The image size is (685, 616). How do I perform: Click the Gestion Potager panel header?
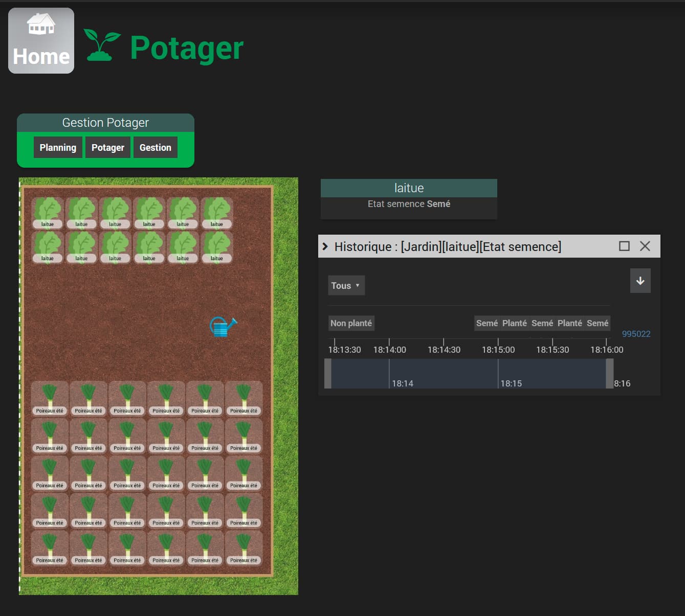click(x=105, y=123)
